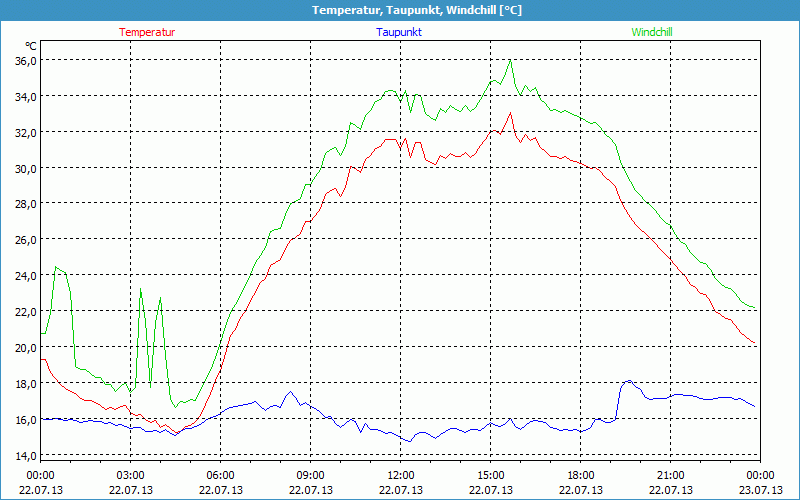This screenshot has width=800, height=500.
Task: Select the blue 'Taupunkt' legend label
Action: [x=399, y=32]
